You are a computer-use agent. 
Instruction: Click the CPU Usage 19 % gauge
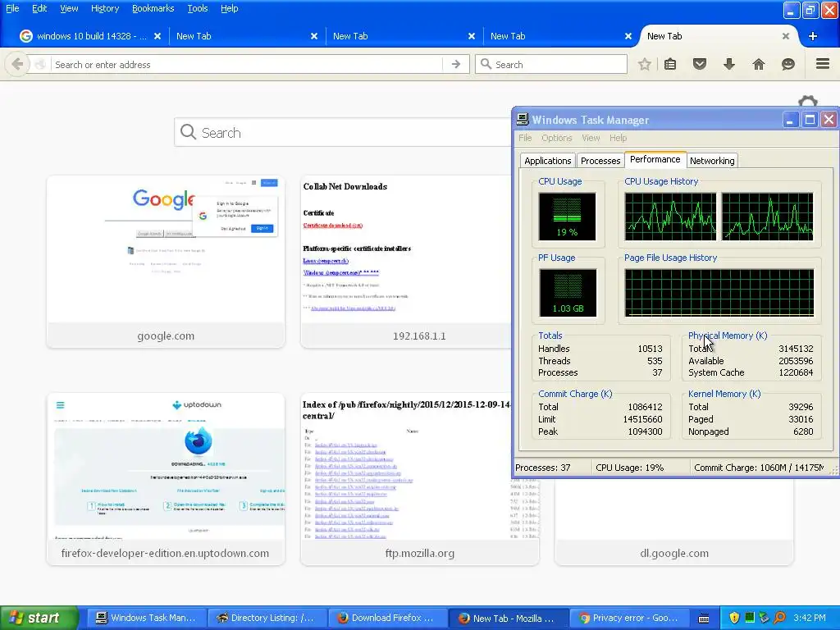(x=567, y=217)
